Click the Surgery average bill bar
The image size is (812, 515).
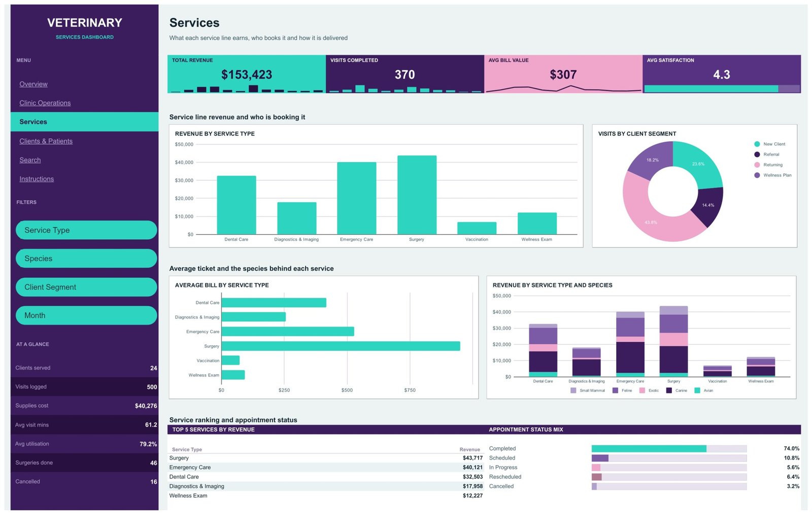(341, 346)
